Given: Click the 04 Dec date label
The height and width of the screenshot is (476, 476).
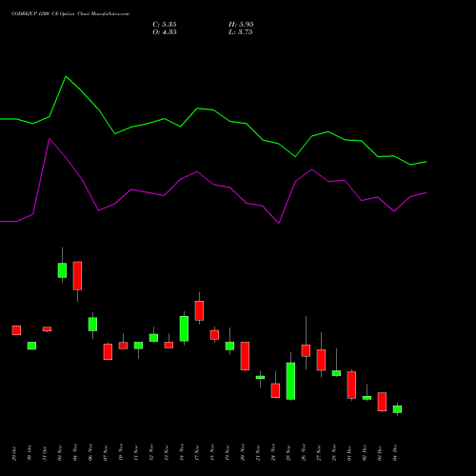Looking at the screenshot, I should pyautogui.click(x=395, y=453).
